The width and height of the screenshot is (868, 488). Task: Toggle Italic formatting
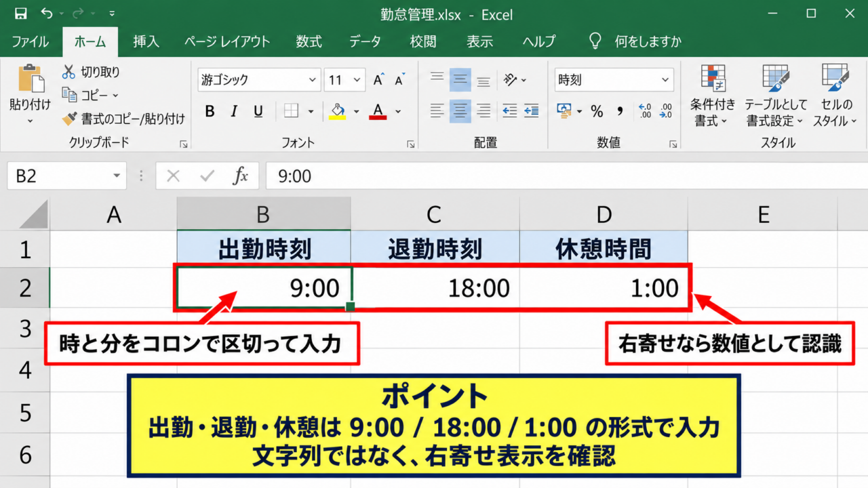[234, 111]
